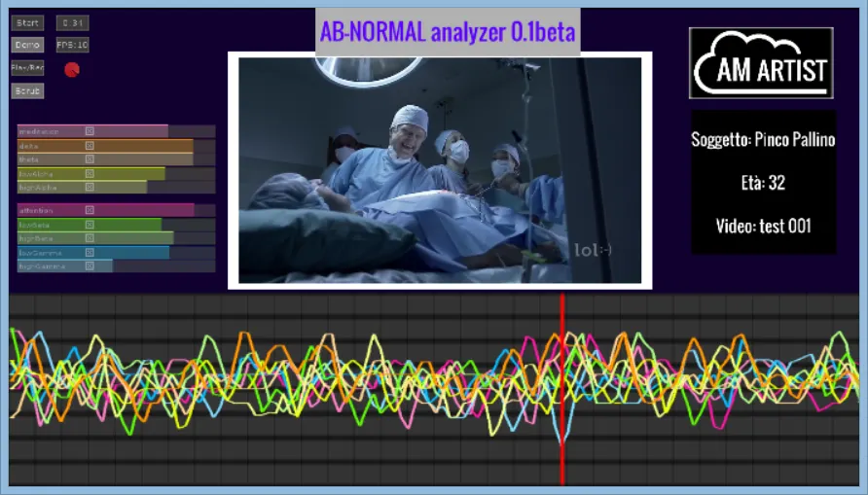
Task: Click the Demo button
Action: [x=27, y=45]
